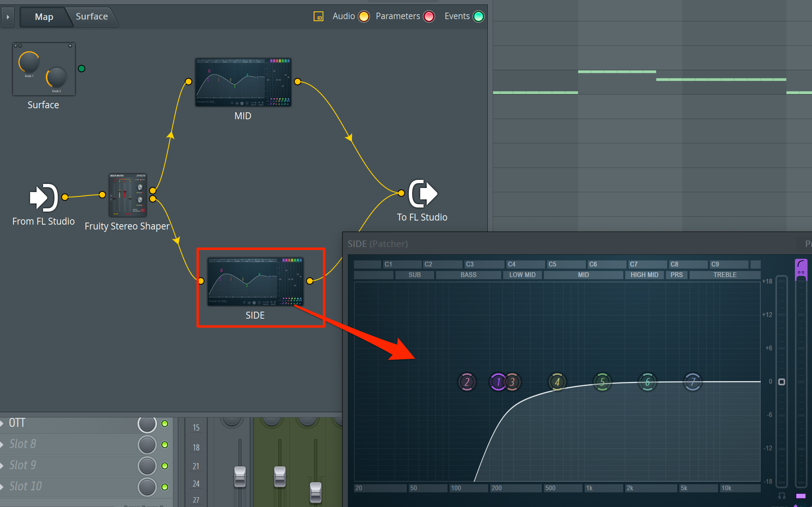Screen dimensions: 812x507
Task: Switch to the Surface tab
Action: click(x=92, y=17)
